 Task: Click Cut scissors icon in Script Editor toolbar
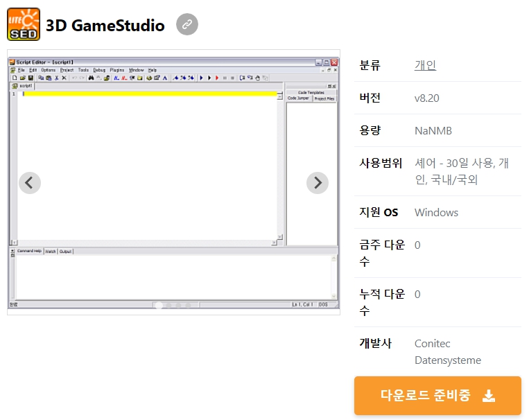pyautogui.click(x=57, y=78)
